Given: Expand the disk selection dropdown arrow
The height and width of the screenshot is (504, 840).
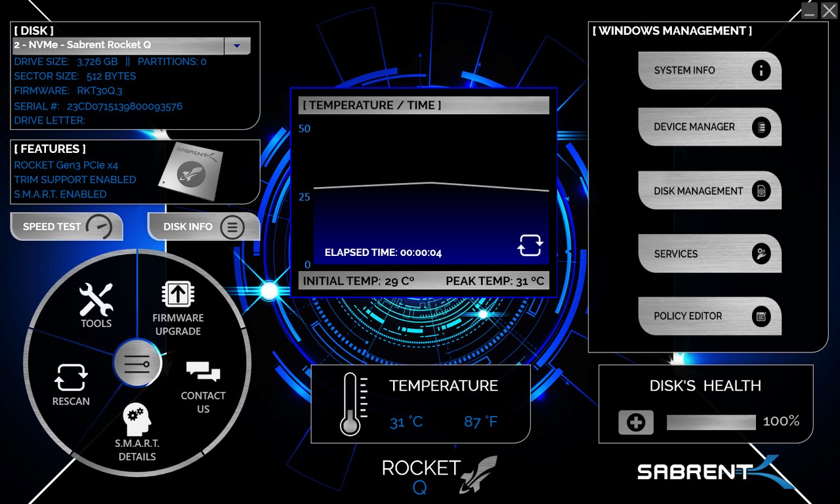Looking at the screenshot, I should [238, 45].
